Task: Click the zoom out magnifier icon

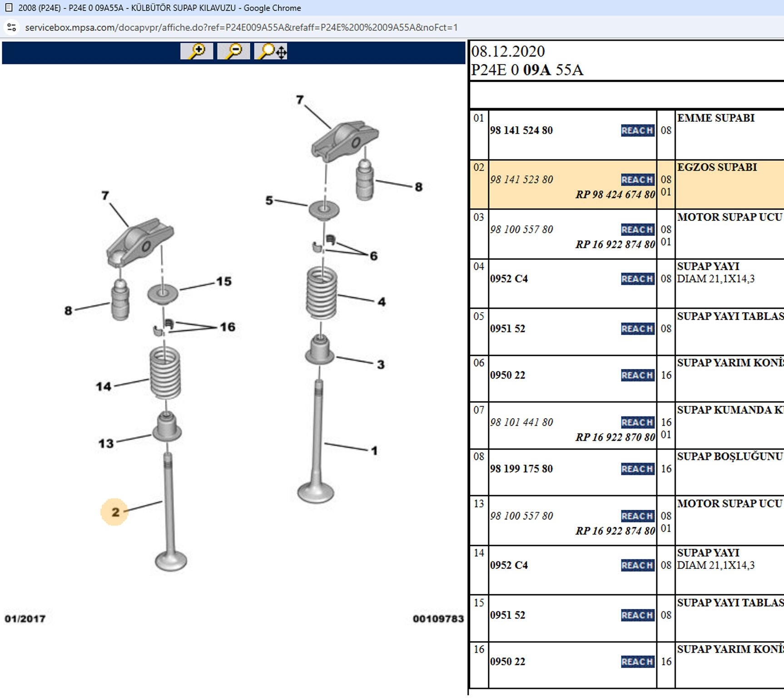Action: click(233, 51)
